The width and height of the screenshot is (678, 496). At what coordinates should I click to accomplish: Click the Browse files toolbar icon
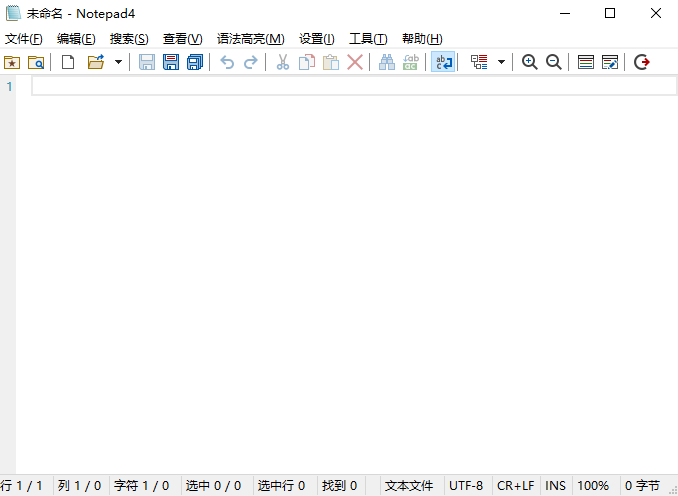[36, 62]
